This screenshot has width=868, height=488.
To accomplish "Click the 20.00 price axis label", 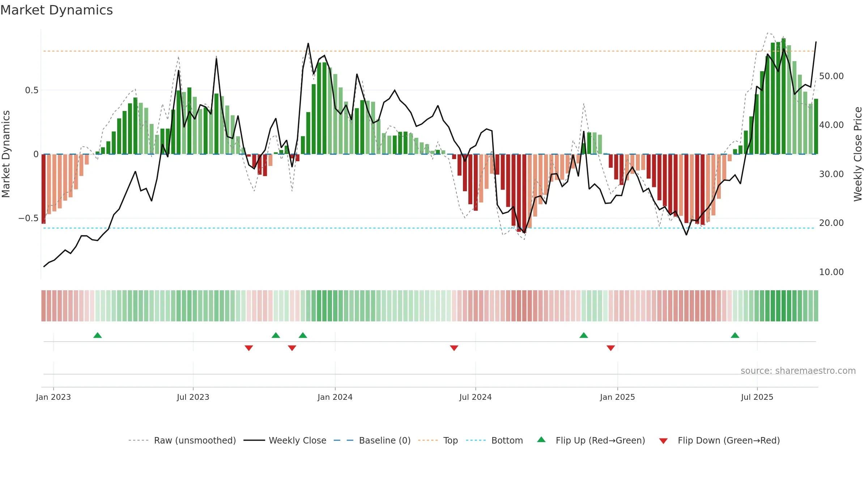I will click(831, 223).
